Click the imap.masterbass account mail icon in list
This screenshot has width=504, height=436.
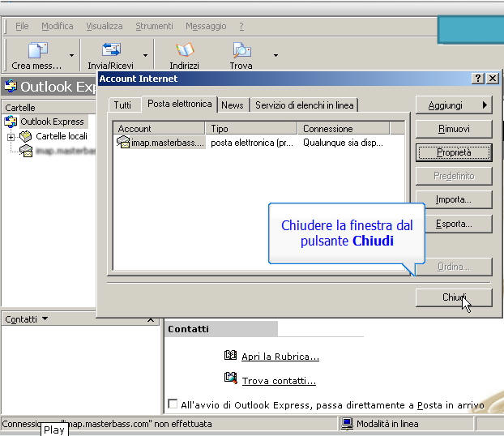click(x=123, y=142)
